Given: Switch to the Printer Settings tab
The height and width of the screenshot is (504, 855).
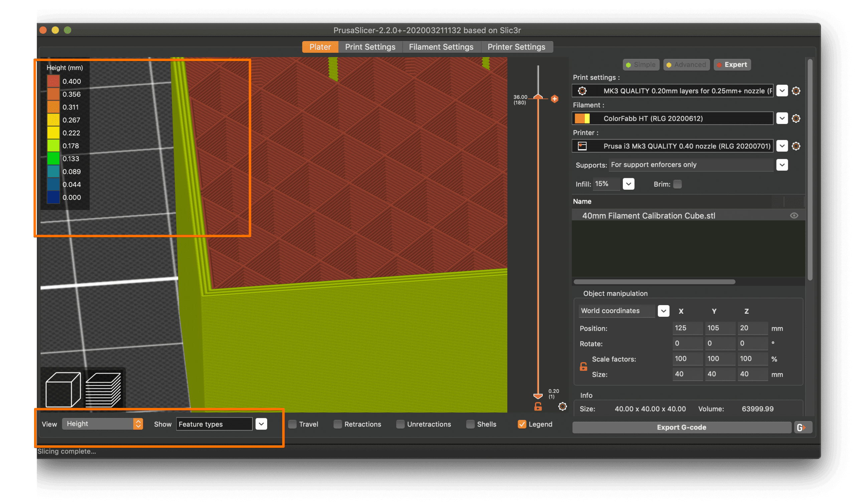Looking at the screenshot, I should (x=516, y=47).
